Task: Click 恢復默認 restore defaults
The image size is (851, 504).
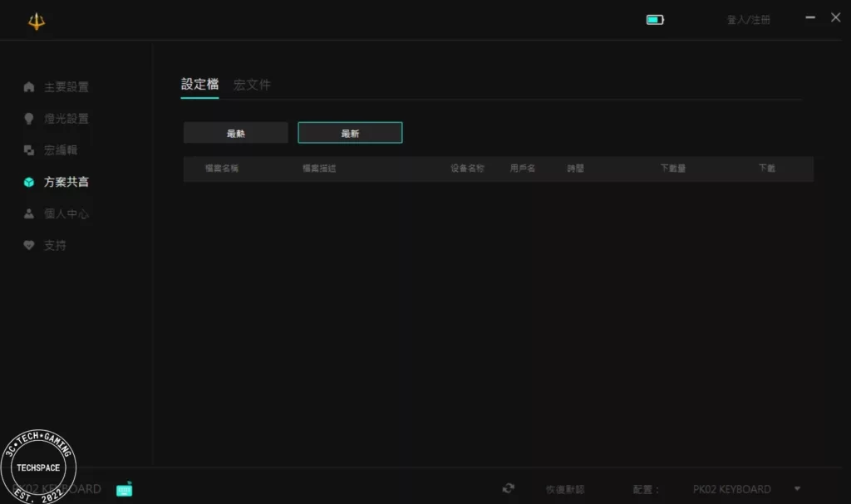Action: (x=565, y=489)
